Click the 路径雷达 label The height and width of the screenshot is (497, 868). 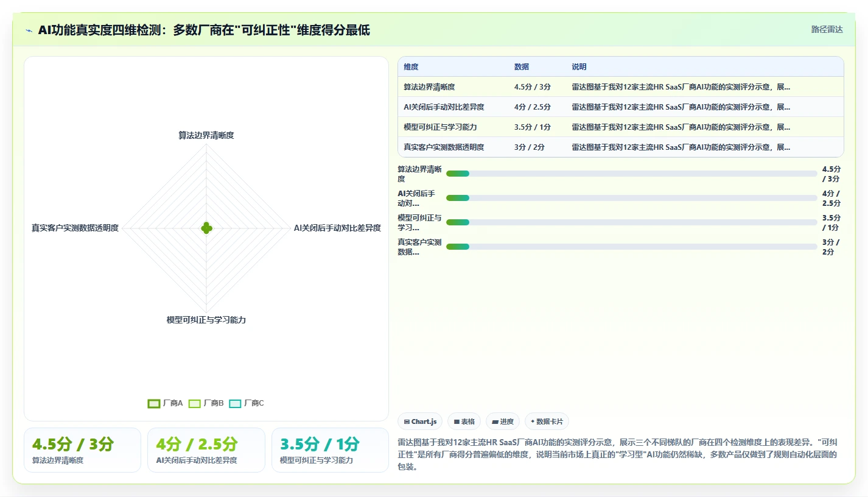tap(827, 29)
